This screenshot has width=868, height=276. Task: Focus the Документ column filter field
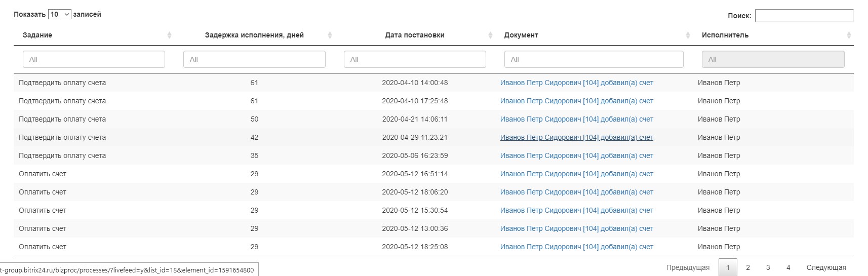[x=594, y=59]
